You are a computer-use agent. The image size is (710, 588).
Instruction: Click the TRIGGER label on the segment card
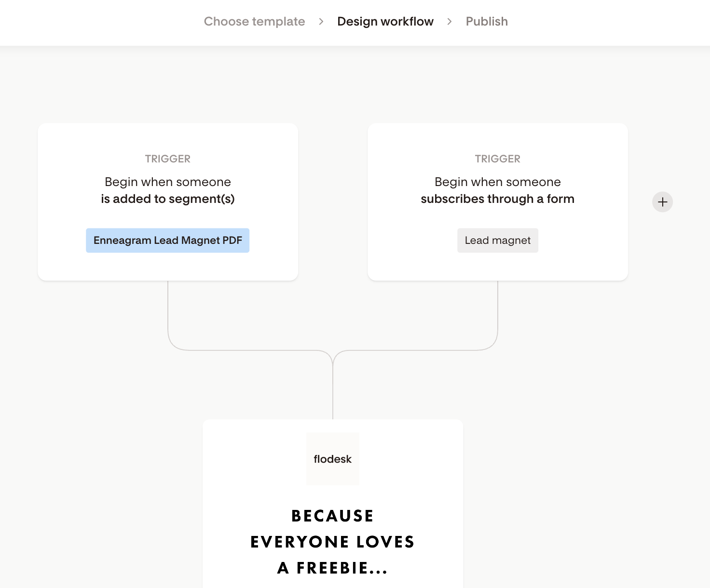168,159
